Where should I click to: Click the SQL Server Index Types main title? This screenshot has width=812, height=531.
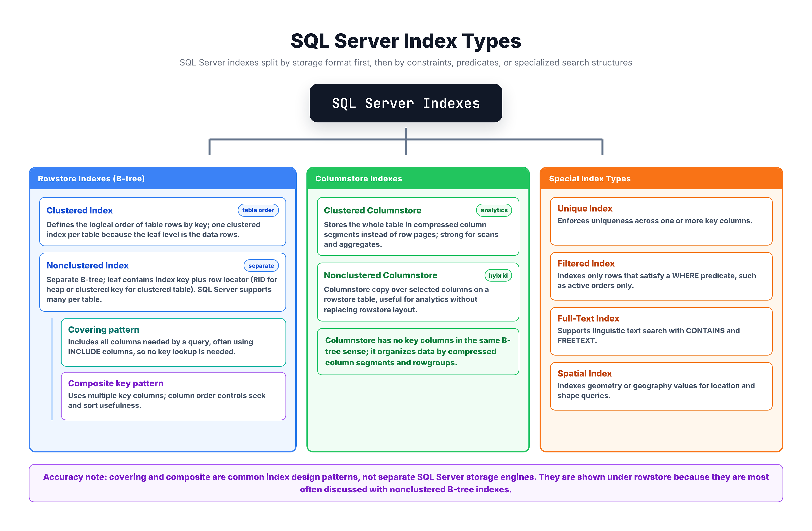[x=406, y=41]
